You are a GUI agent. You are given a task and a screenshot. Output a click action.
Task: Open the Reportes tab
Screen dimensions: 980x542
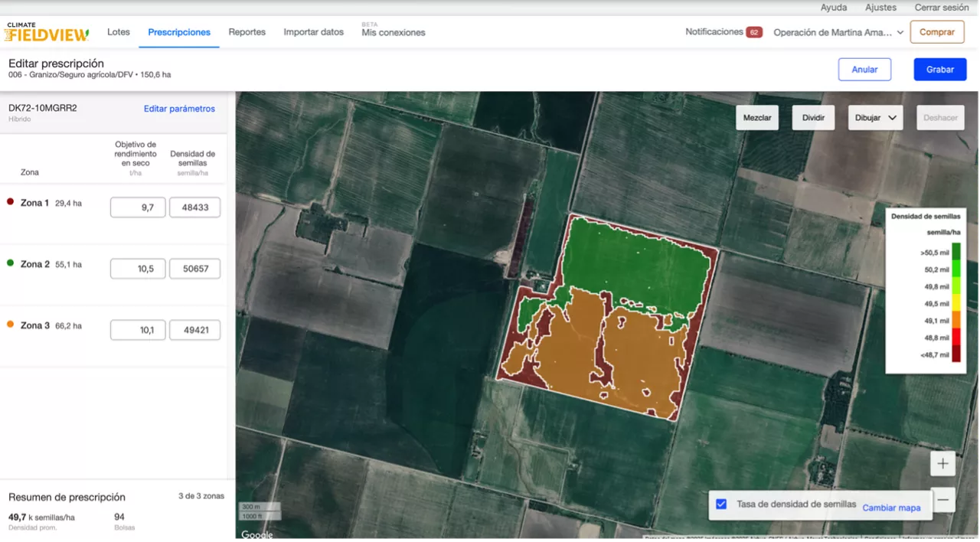click(247, 32)
